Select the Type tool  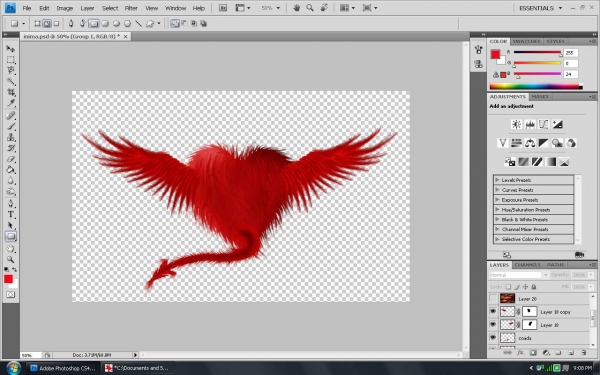coord(11,214)
